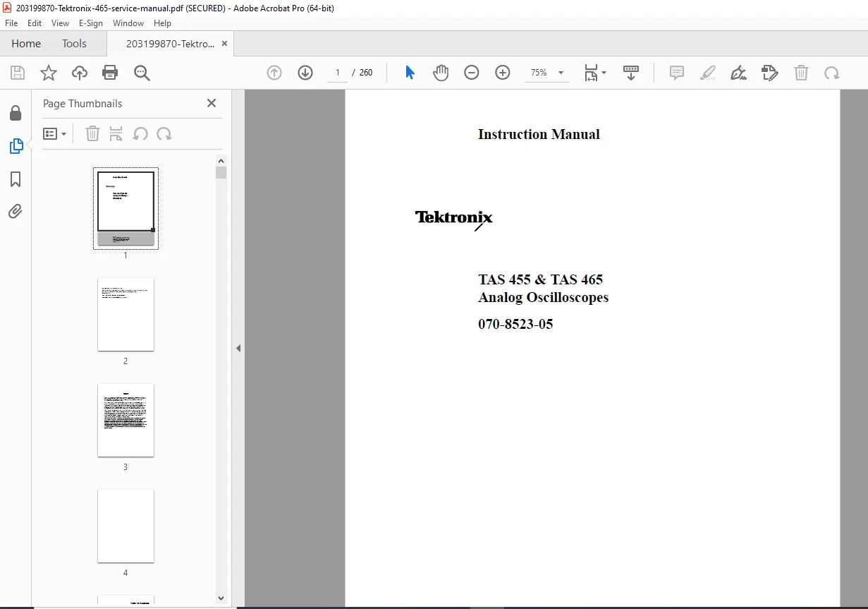
Task: Click the print pages icon in the thumbnails panel
Action: click(116, 133)
